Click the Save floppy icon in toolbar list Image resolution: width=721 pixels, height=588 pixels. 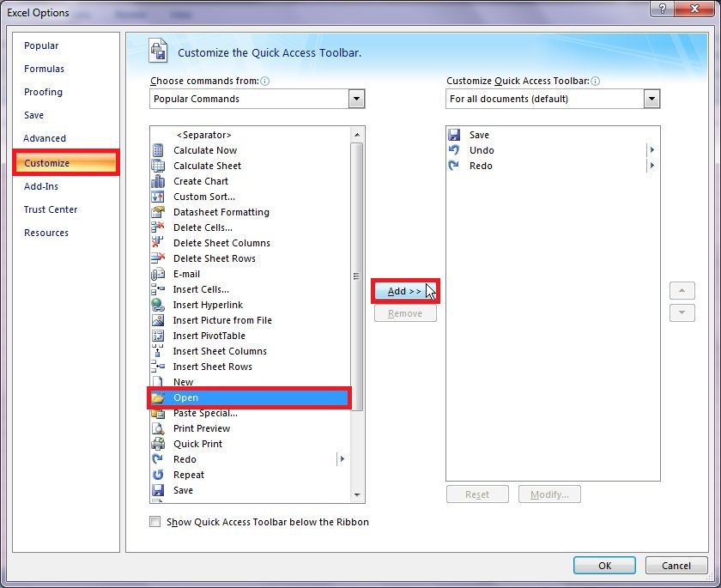tap(454, 135)
